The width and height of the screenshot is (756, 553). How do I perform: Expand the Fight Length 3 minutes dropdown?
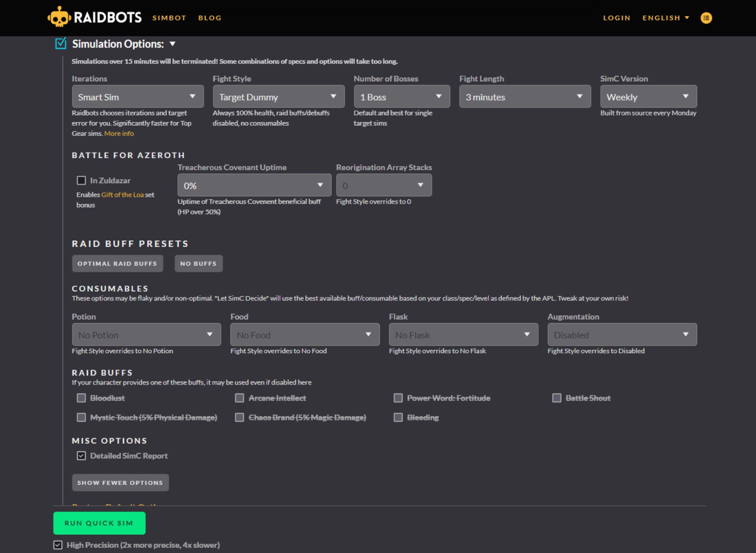click(524, 96)
